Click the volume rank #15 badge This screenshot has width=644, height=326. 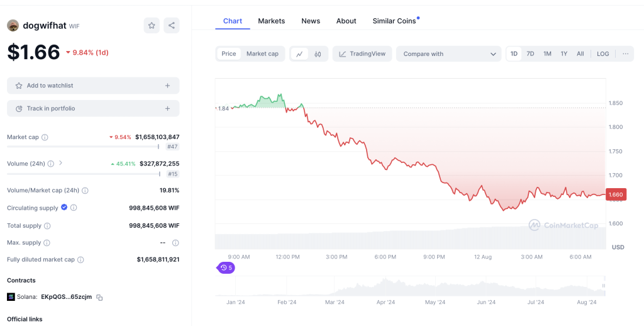[x=172, y=174]
